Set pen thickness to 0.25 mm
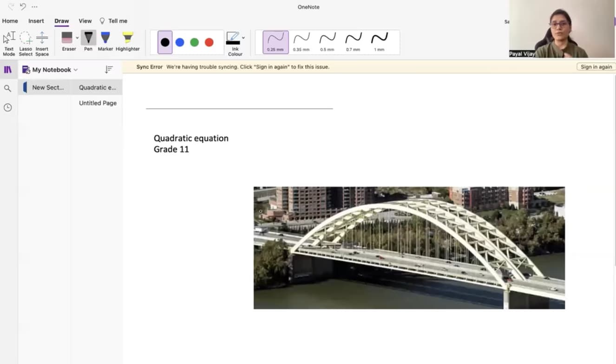 pos(275,42)
